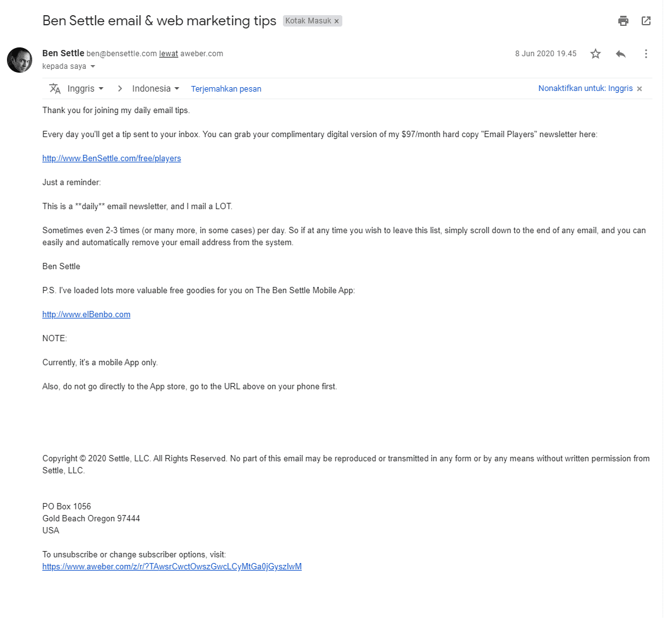Screen dimensions: 672x618
Task: Click 'Nonaktifkan untuk: Inggris'
Action: 585,88
